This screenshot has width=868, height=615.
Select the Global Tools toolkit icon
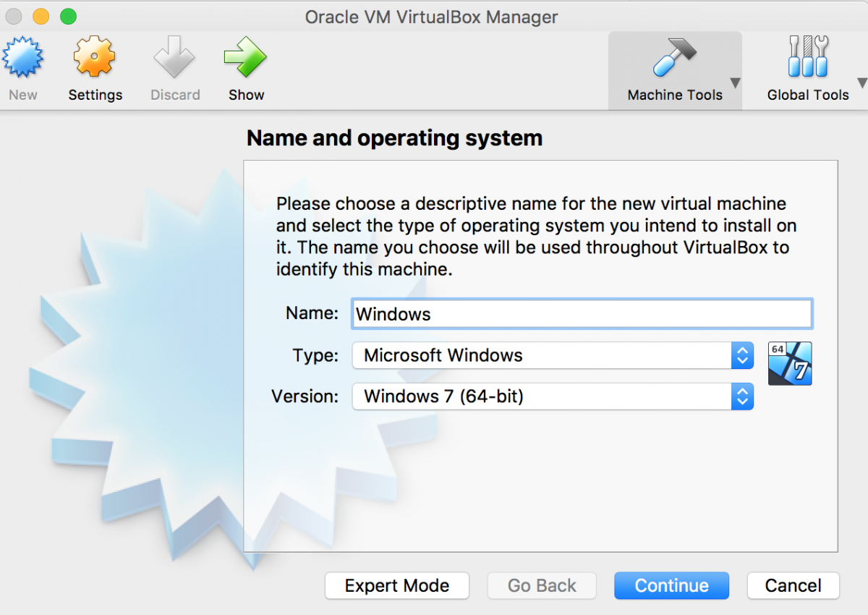coord(807,58)
